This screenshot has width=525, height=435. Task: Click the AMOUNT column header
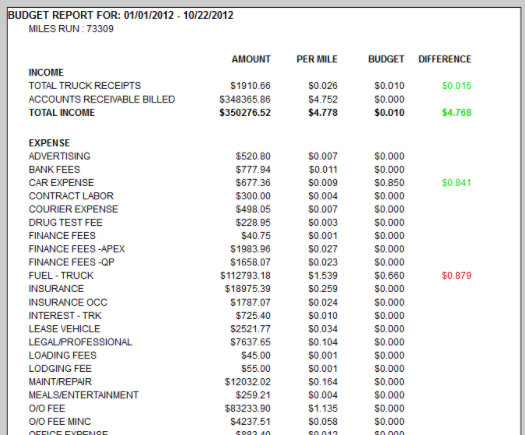pyautogui.click(x=251, y=59)
